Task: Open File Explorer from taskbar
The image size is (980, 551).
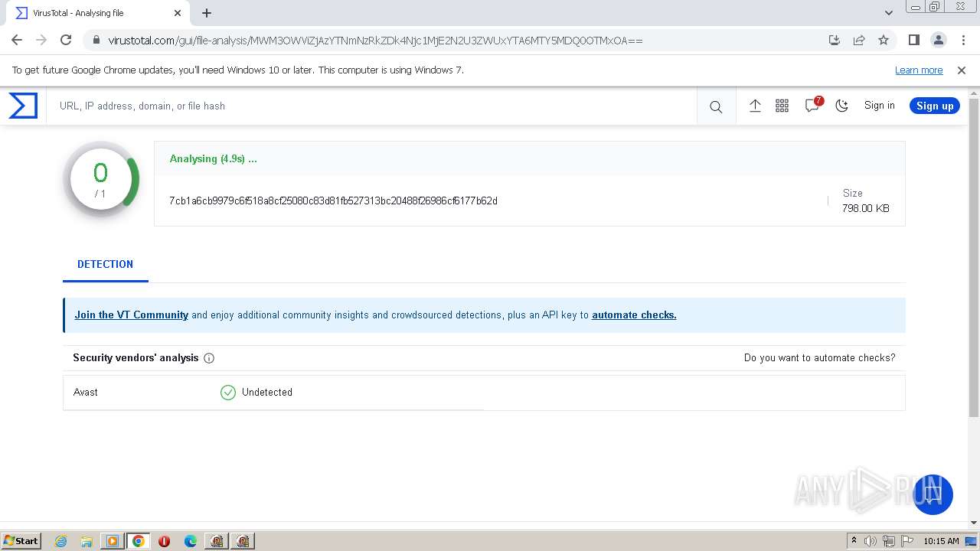Action: click(87, 541)
